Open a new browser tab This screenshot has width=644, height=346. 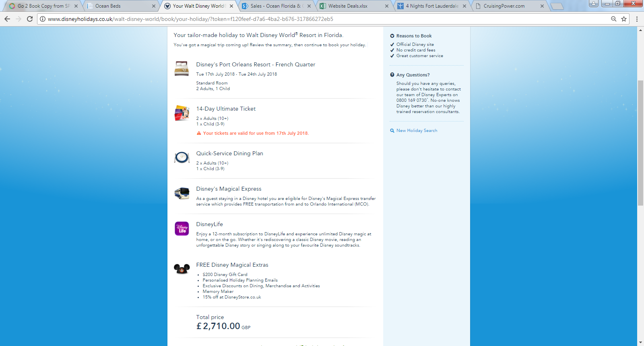[557, 6]
